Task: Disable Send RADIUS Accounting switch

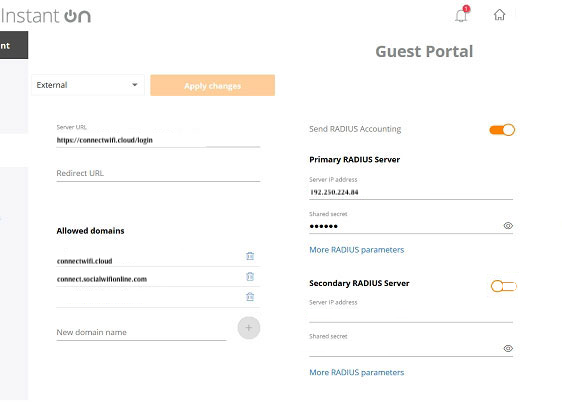Action: coord(502,130)
